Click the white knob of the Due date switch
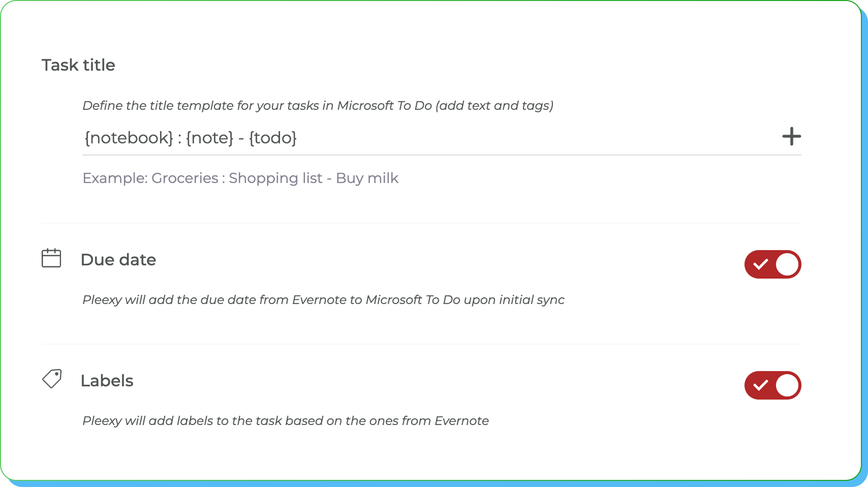 tap(787, 264)
